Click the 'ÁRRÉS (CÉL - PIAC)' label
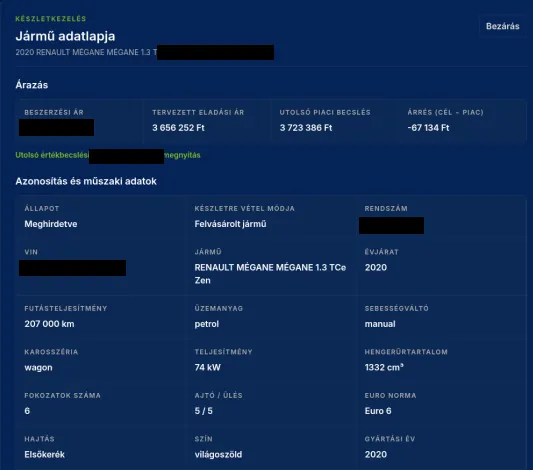Screen dimensions: 533x470 click(x=445, y=112)
